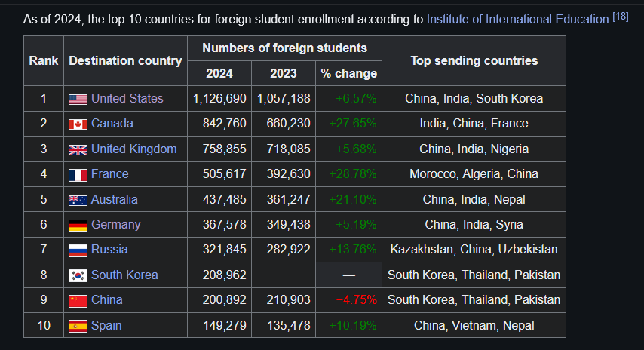Viewport: 644px width, 350px height.
Task: Follow the Canada country link
Action: pyautogui.click(x=112, y=123)
